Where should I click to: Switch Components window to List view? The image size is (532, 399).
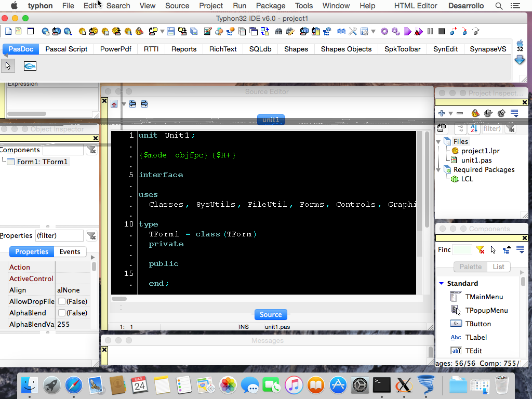tap(498, 267)
